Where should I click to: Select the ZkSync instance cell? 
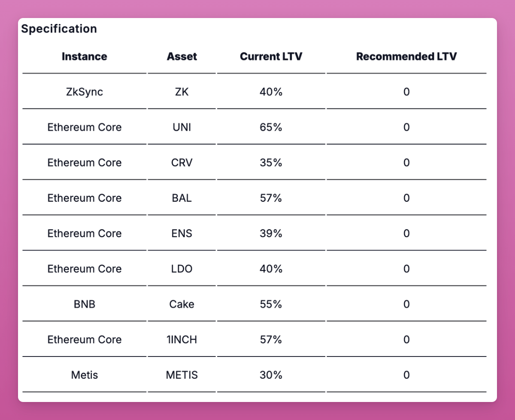[85, 92]
